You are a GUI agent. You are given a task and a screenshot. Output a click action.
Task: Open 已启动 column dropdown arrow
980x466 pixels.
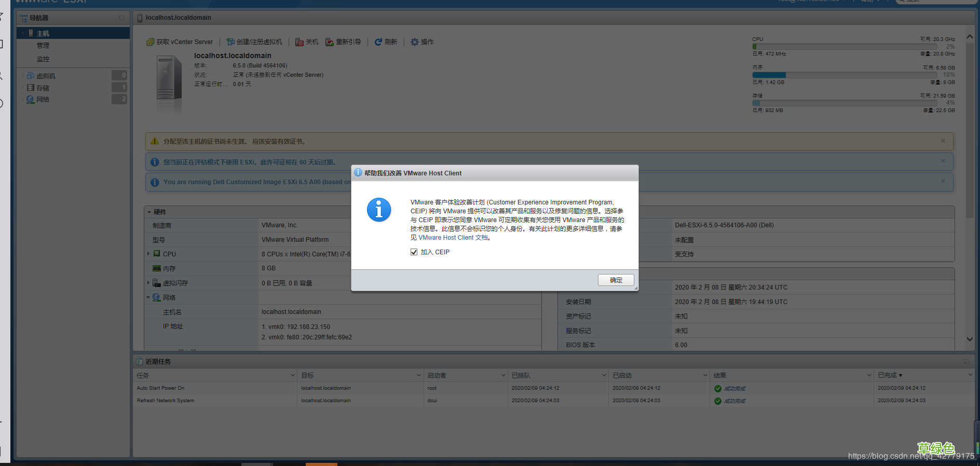coord(705,375)
